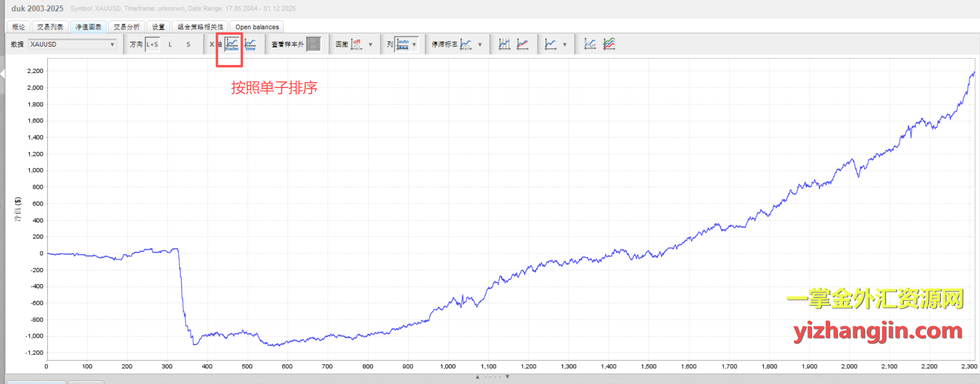Image resolution: width=980 pixels, height=384 pixels.
Task: Click the faded comparison chart icon
Action: point(590,44)
